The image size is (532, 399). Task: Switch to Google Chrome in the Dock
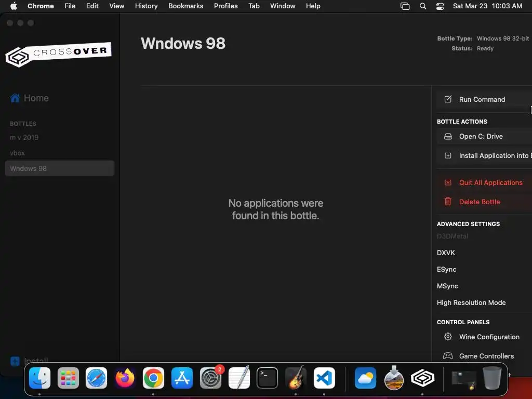coord(153,378)
